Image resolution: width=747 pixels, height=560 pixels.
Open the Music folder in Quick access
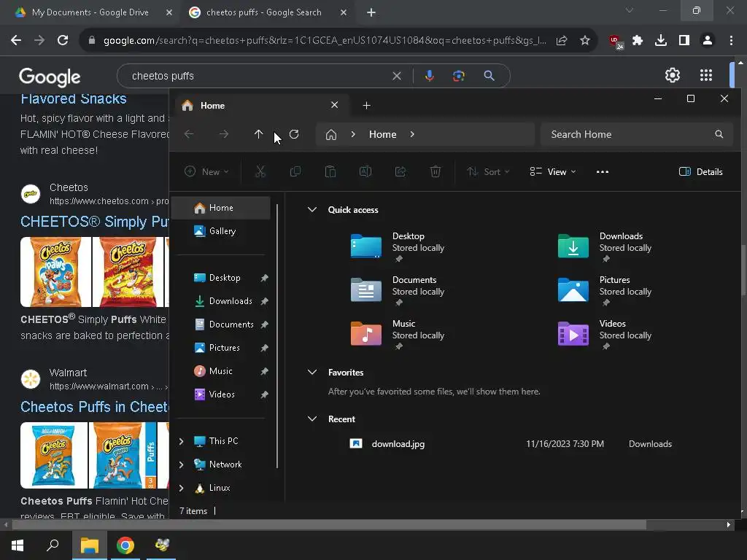pos(366,334)
